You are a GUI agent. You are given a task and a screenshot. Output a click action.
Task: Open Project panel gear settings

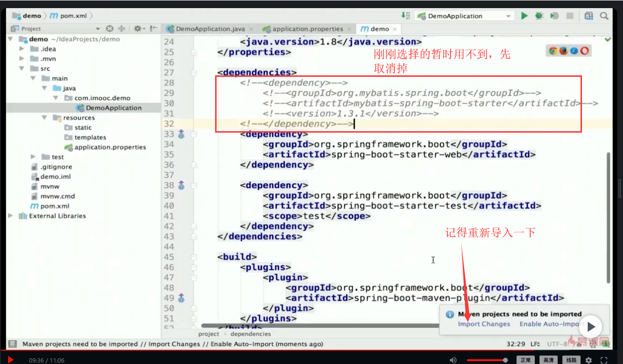tap(138, 29)
